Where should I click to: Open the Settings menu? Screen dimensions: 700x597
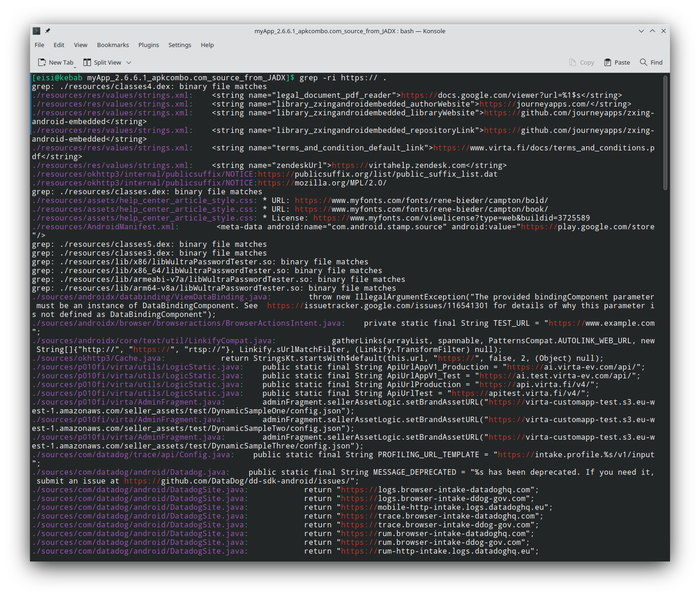(179, 45)
